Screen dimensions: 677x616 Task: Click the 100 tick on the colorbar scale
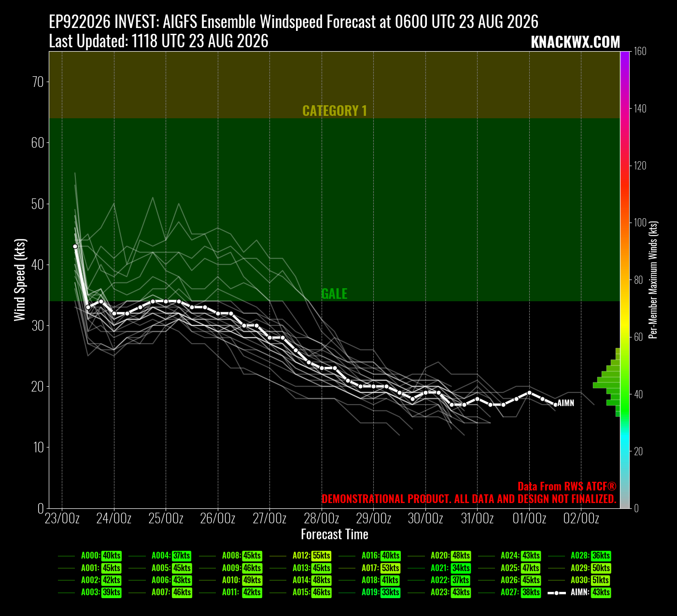[x=640, y=223]
